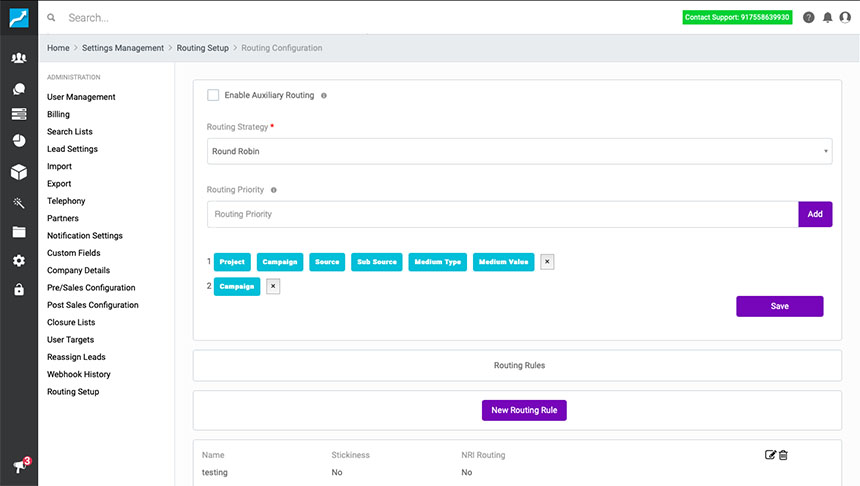Open Notification Settings menu item
The width and height of the screenshot is (860, 486).
click(85, 235)
